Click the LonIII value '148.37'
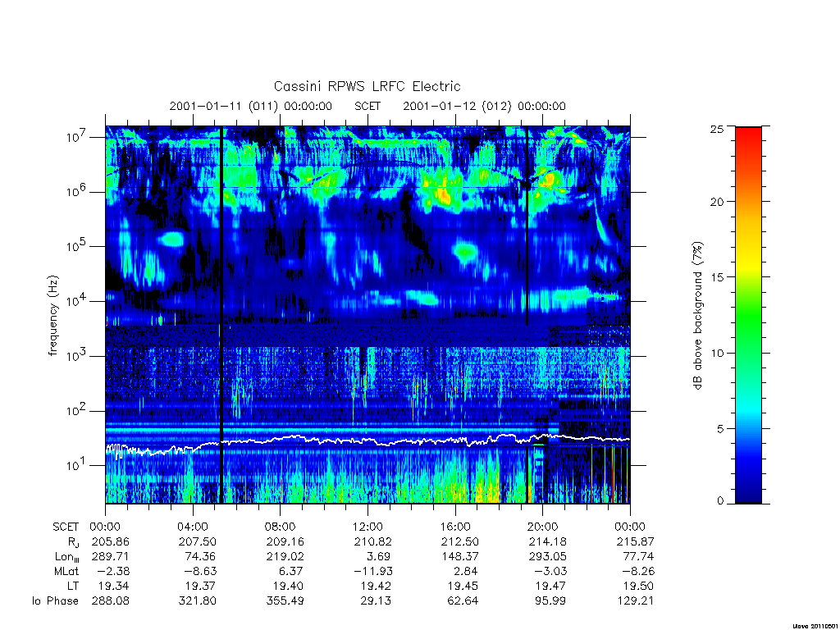Viewport: 840px width, 630px height. 459,557
